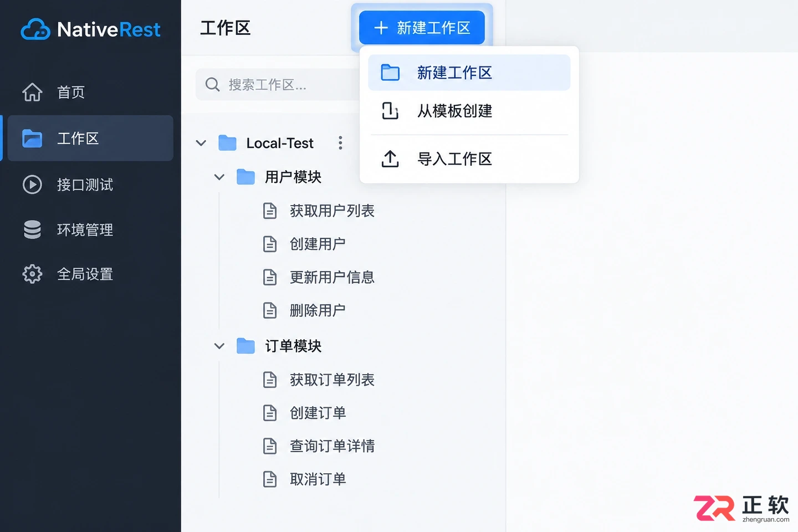Image resolution: width=798 pixels, height=532 pixels.
Task: Focus the 搜索工作区 search input
Action: pyautogui.click(x=277, y=84)
